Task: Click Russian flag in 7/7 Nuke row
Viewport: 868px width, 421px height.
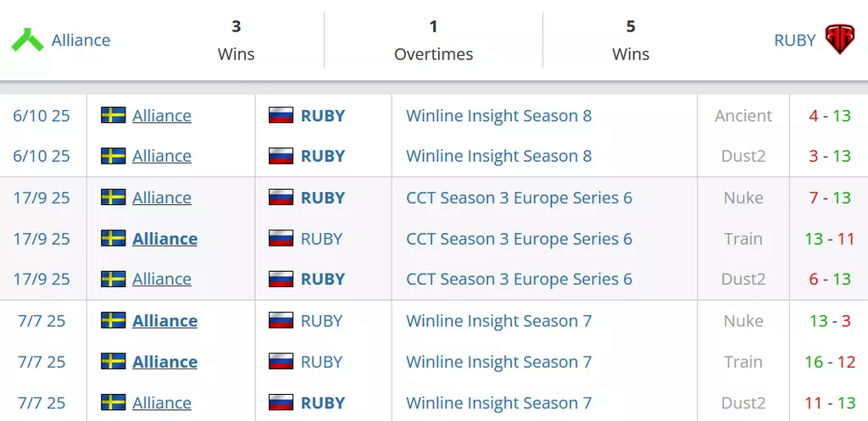Action: [x=281, y=321]
